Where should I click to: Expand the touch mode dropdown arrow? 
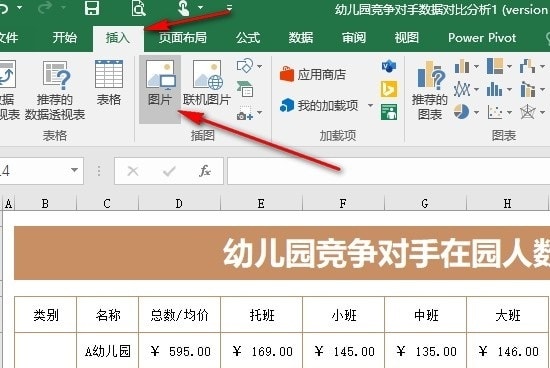pos(200,7)
